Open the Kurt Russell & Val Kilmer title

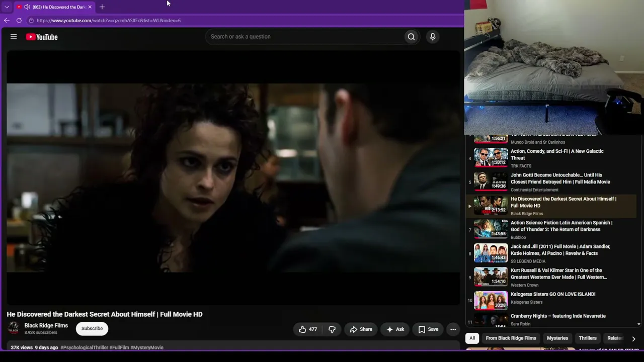tap(559, 274)
